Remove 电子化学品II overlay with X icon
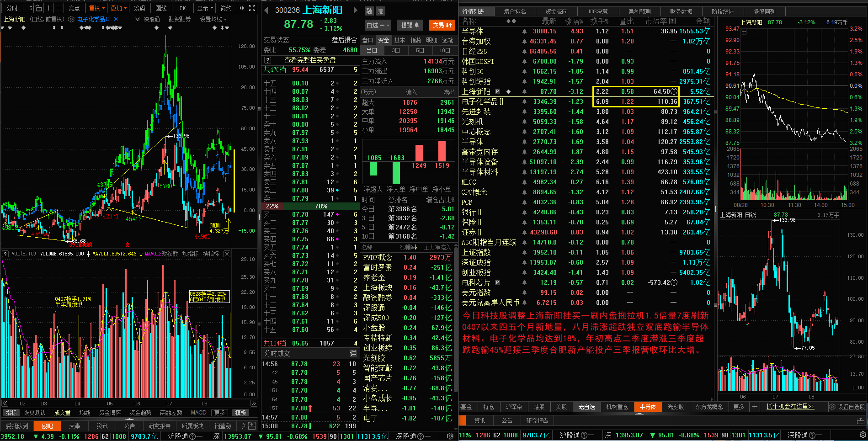 (116, 19)
